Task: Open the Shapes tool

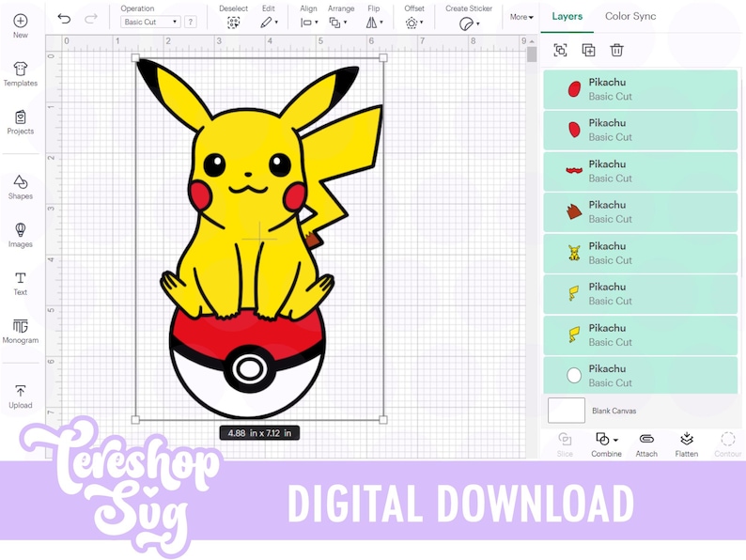Action: coord(20,186)
